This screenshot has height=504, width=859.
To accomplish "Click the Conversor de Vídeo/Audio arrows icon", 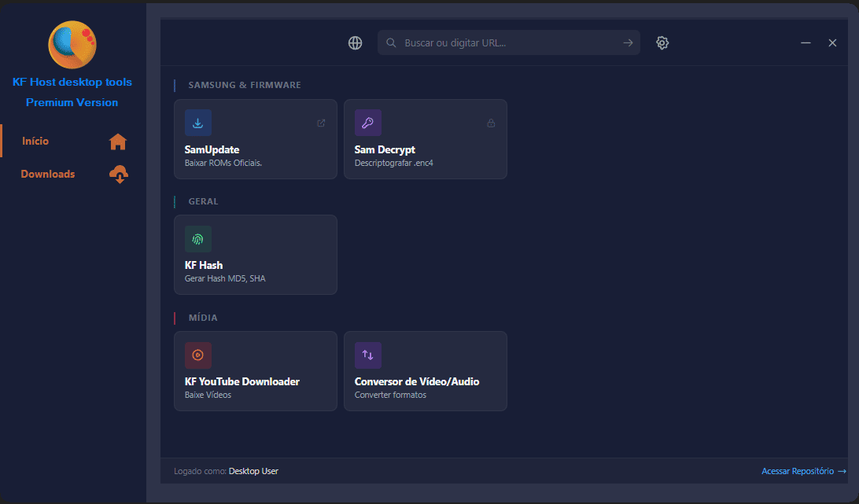I will pyautogui.click(x=367, y=355).
